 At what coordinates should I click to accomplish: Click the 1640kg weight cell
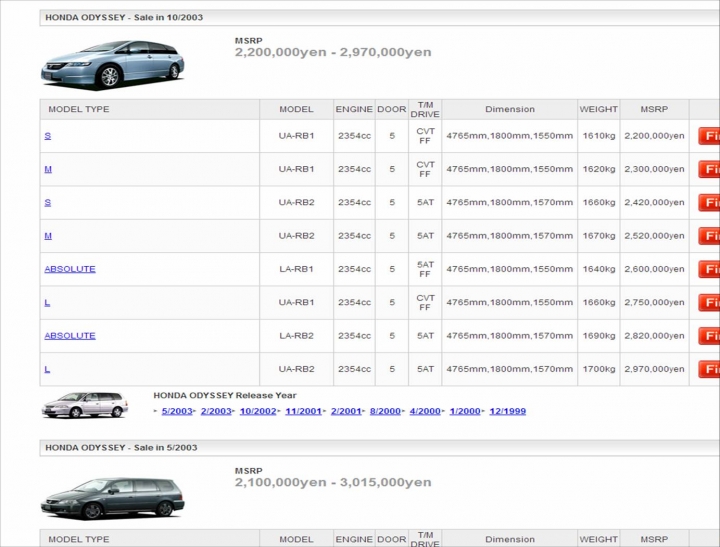coord(599,269)
